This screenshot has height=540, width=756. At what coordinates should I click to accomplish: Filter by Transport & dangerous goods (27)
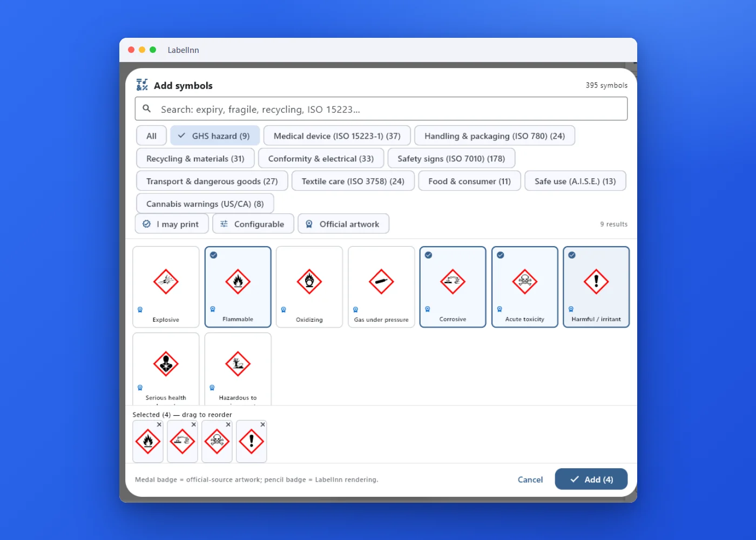212,181
